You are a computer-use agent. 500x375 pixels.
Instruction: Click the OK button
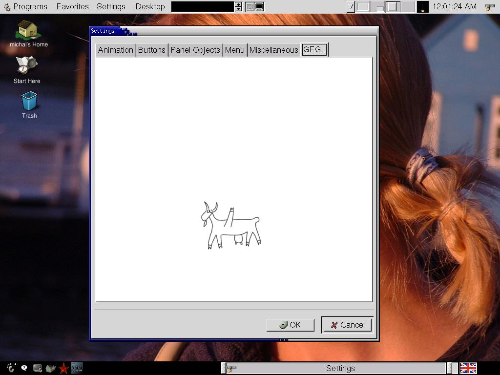tap(290, 325)
